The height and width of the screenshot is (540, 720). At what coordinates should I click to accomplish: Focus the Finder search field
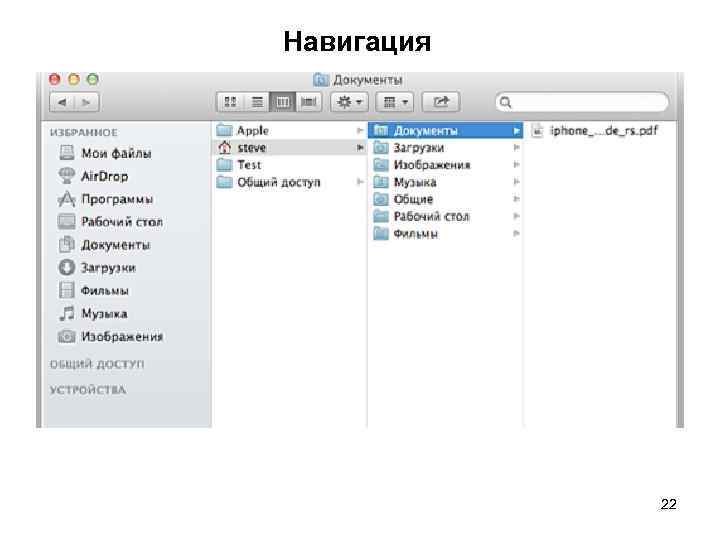(582, 102)
